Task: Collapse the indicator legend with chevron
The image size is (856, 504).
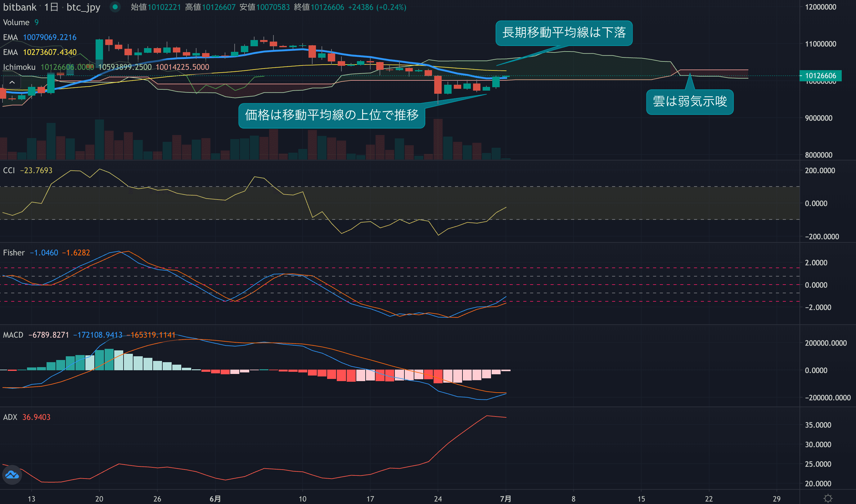Action: [12, 82]
